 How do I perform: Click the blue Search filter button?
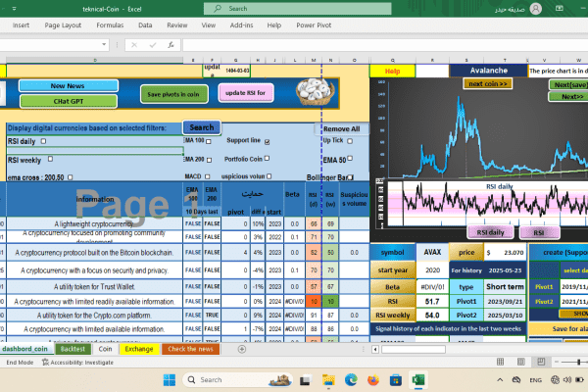click(202, 127)
